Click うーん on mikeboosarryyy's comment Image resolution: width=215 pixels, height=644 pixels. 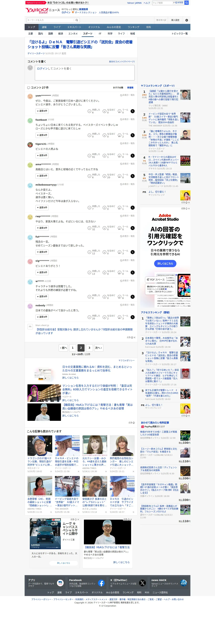(x=123, y=207)
